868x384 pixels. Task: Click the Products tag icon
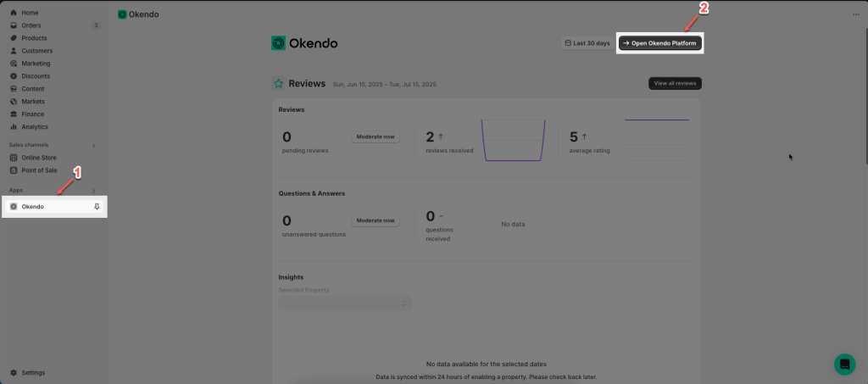(x=14, y=37)
